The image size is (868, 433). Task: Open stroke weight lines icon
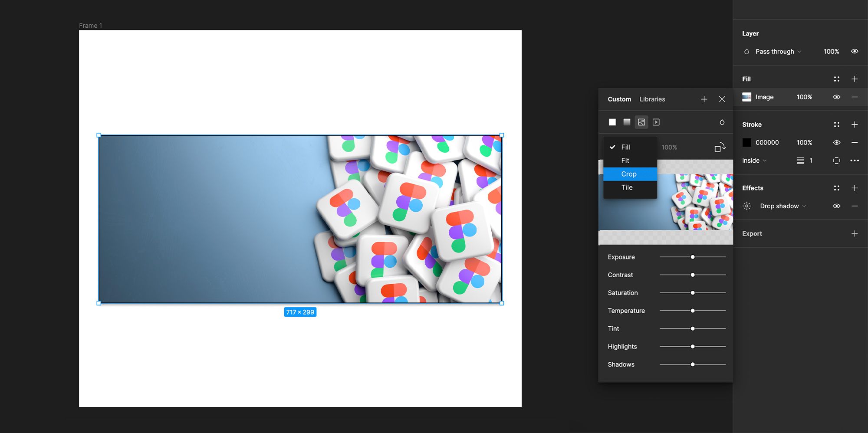[801, 161]
